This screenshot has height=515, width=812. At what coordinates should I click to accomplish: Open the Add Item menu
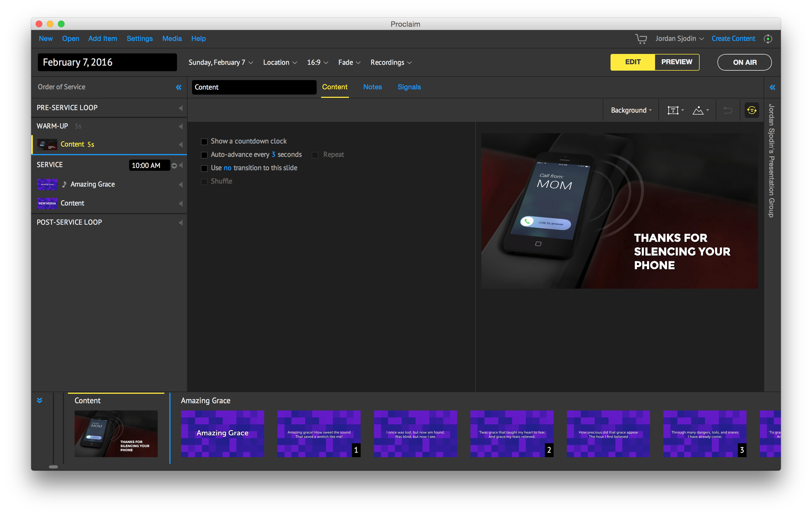[x=102, y=39]
